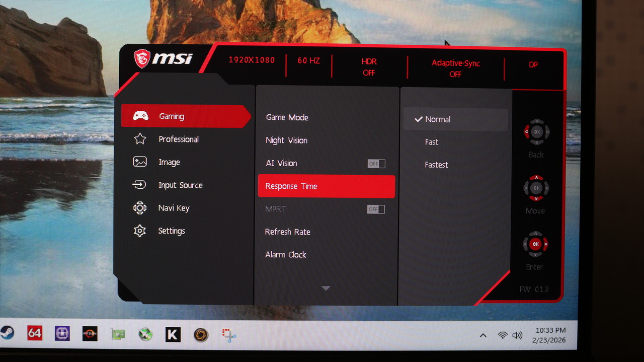Screen dimensions: 644x362
Task: Open the Image menu category
Action: point(169,162)
